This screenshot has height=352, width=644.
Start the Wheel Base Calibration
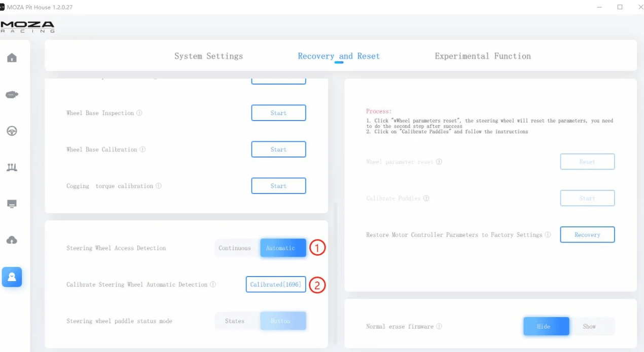278,149
